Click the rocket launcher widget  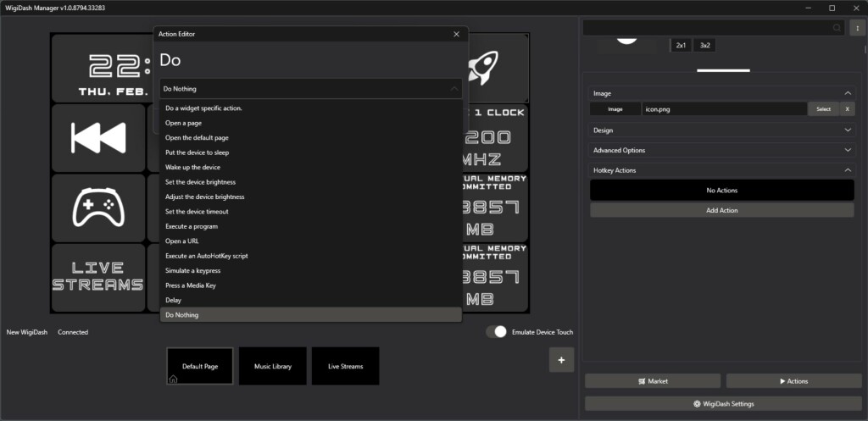point(497,67)
